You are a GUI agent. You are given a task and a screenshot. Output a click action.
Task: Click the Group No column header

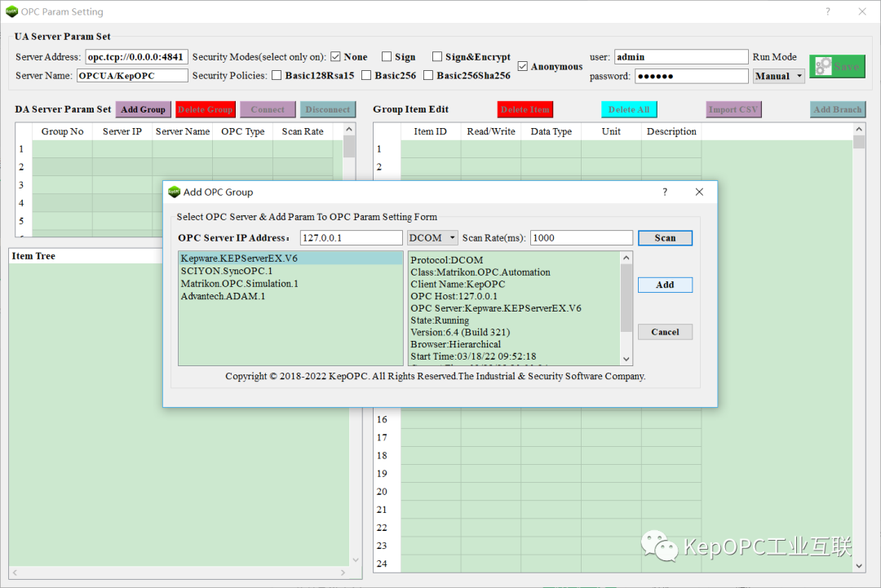[62, 131]
